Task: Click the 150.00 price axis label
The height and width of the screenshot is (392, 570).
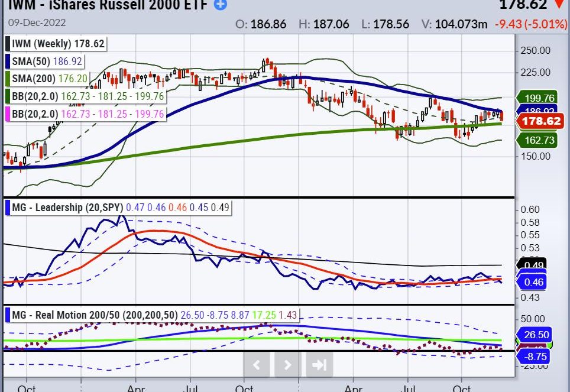Action: click(x=536, y=156)
